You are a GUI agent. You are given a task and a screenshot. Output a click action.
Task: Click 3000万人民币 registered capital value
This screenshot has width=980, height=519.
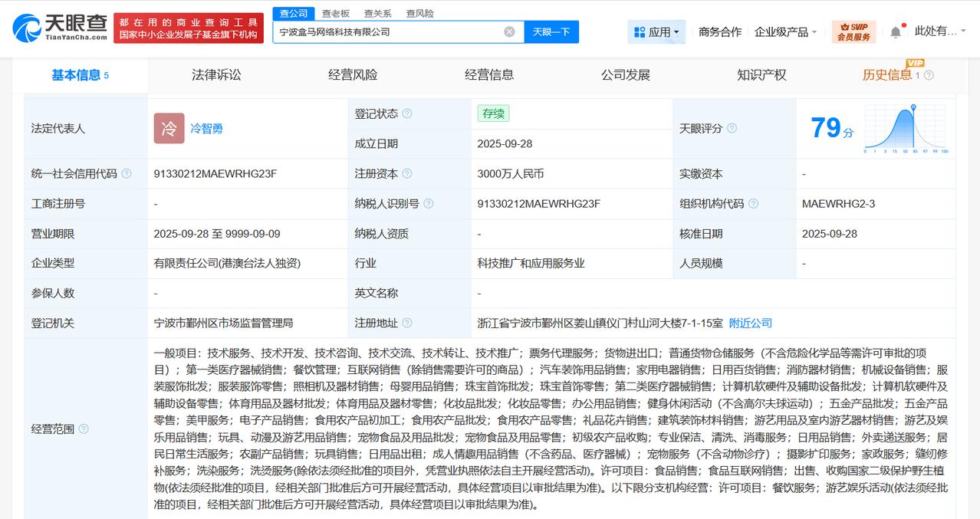[x=510, y=174]
